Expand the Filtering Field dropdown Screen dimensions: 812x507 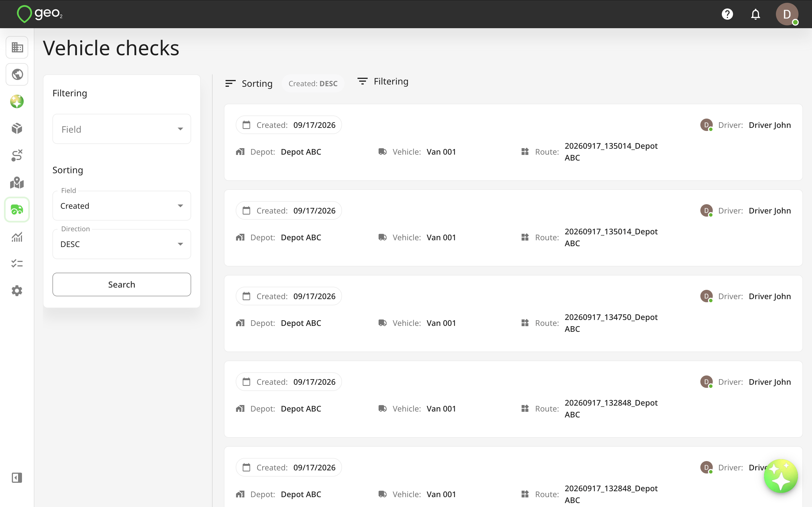coord(122,129)
